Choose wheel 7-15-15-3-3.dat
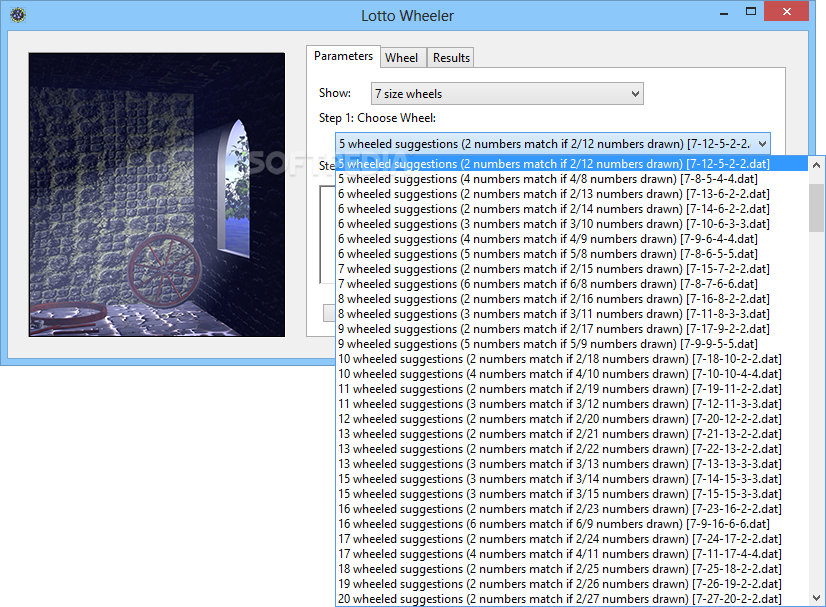This screenshot has height=607, width=826. pos(571,494)
